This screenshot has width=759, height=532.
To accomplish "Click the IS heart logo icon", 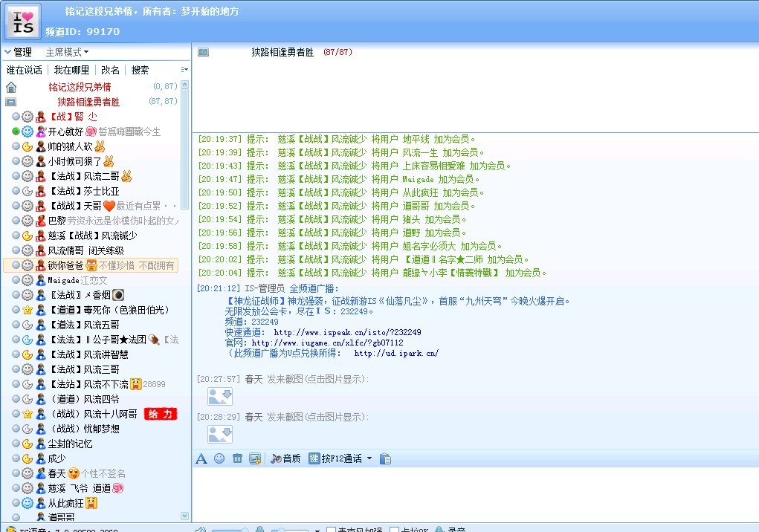I will tap(23, 22).
